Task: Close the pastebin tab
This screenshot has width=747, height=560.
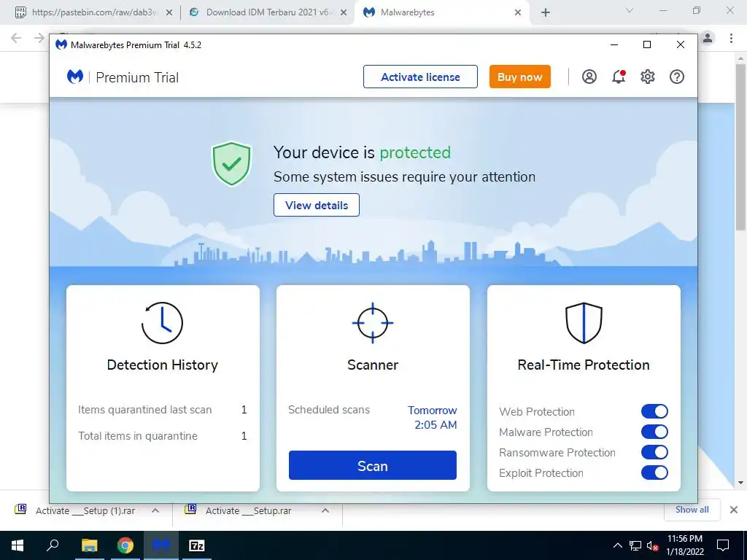Action: [x=169, y=13]
